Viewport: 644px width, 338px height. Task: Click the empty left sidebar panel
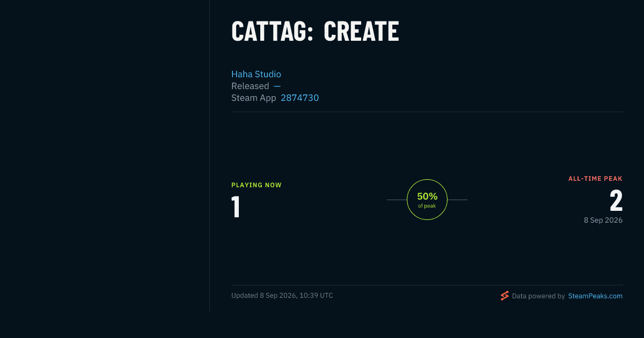point(105,156)
